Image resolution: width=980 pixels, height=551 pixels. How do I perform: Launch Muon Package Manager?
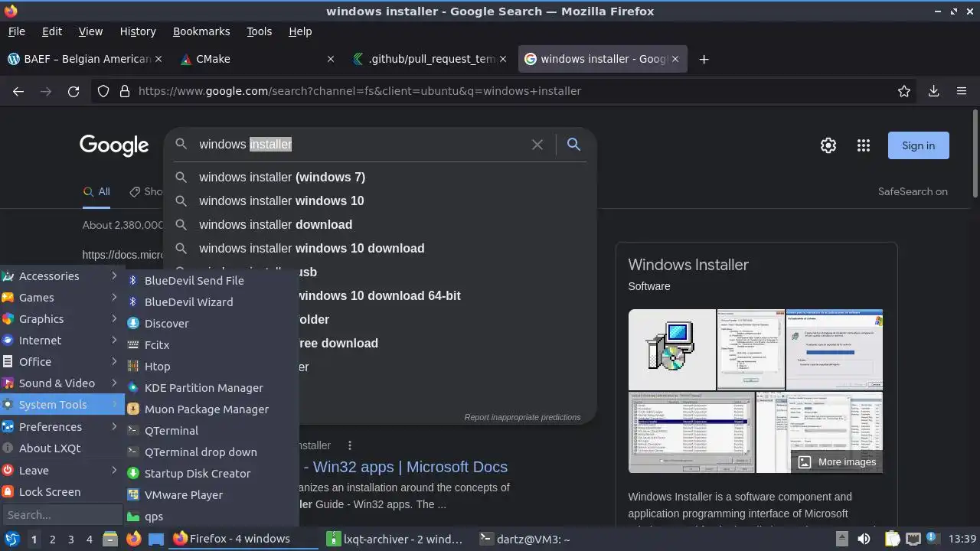[211, 409]
